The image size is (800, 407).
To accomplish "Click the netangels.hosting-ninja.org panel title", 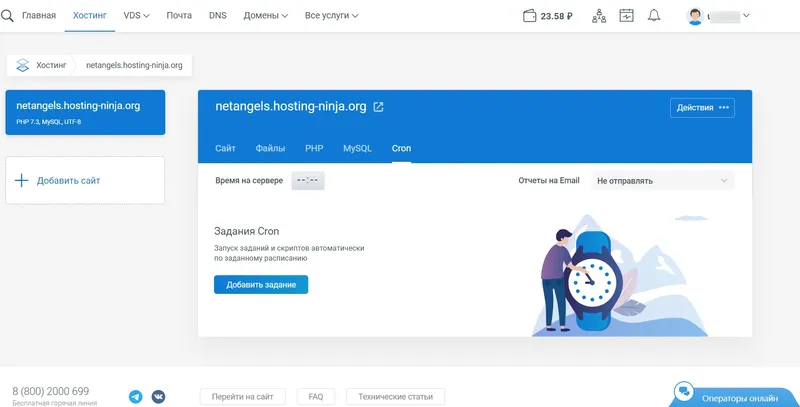I will click(291, 106).
